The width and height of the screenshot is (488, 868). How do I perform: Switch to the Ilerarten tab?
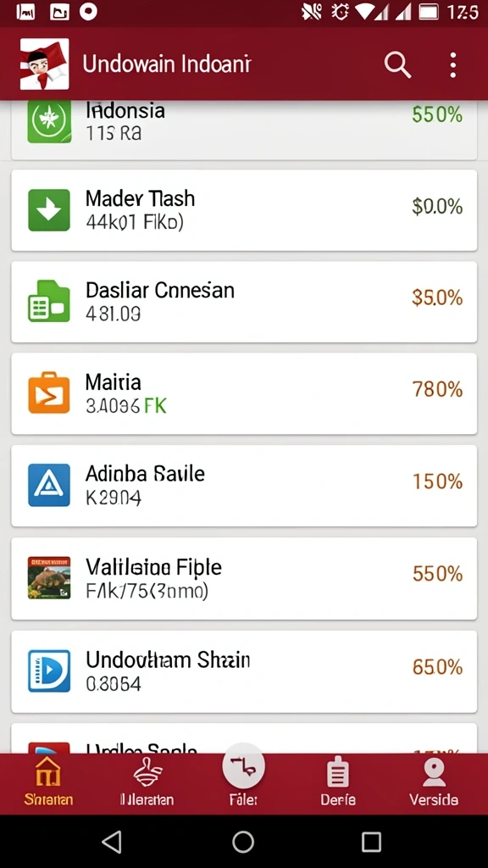[x=147, y=782]
